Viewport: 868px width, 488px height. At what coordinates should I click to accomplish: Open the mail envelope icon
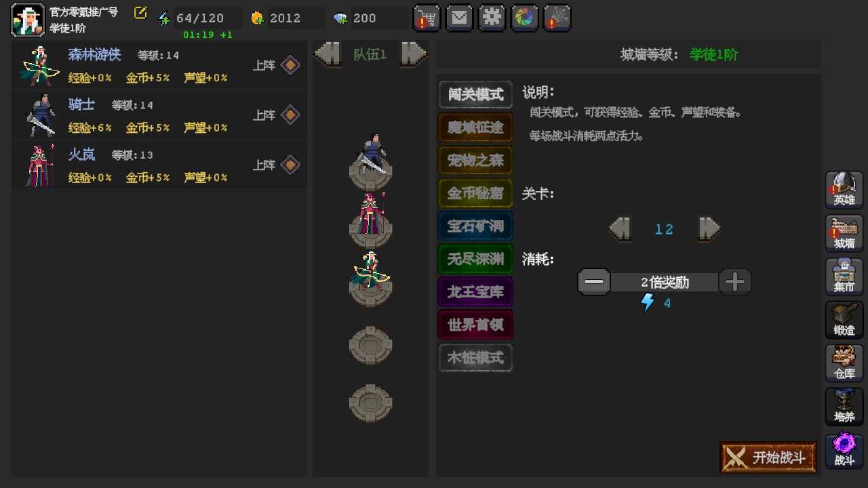tap(459, 18)
